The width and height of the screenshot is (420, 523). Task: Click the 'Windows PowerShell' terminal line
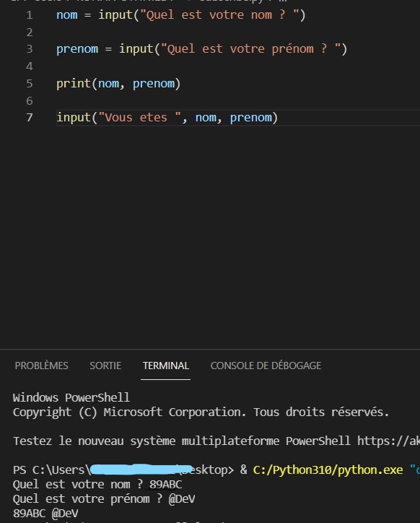click(x=71, y=397)
